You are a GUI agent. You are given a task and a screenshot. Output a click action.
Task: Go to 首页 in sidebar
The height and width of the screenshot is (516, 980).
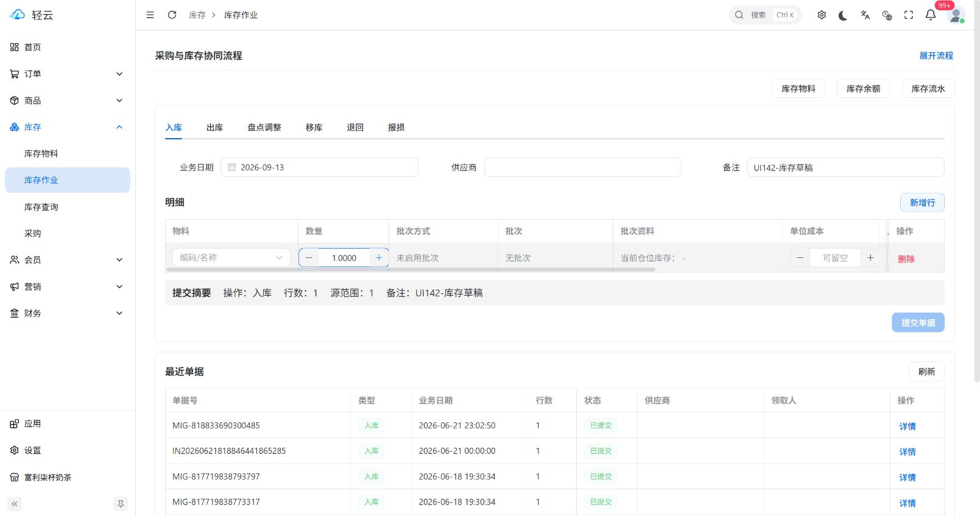click(x=68, y=47)
